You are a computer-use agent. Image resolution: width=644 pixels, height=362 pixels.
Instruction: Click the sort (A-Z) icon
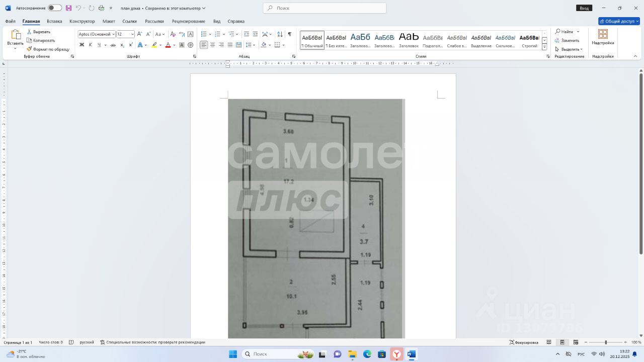pos(280,34)
